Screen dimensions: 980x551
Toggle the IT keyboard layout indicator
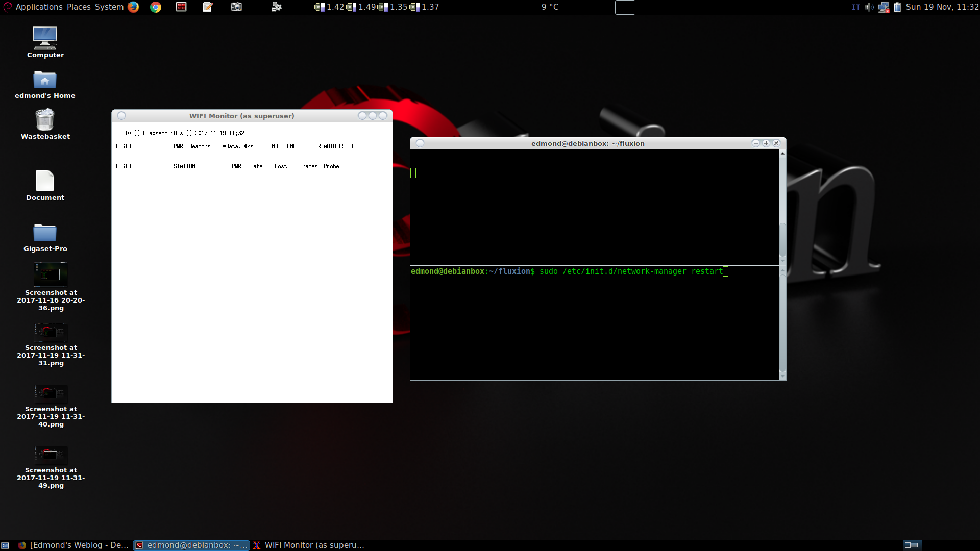pyautogui.click(x=856, y=7)
